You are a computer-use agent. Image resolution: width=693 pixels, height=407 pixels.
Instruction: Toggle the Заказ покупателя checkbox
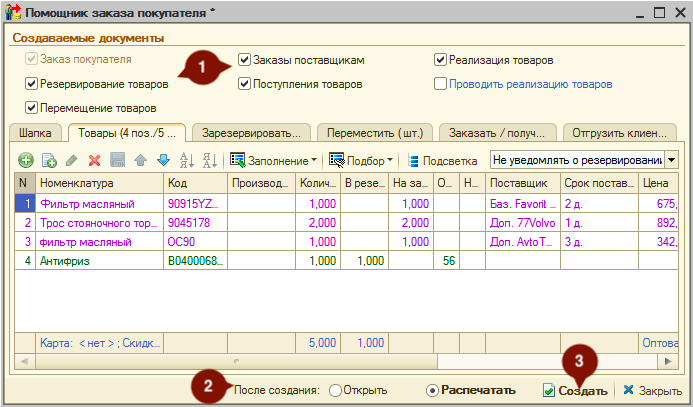coord(30,59)
